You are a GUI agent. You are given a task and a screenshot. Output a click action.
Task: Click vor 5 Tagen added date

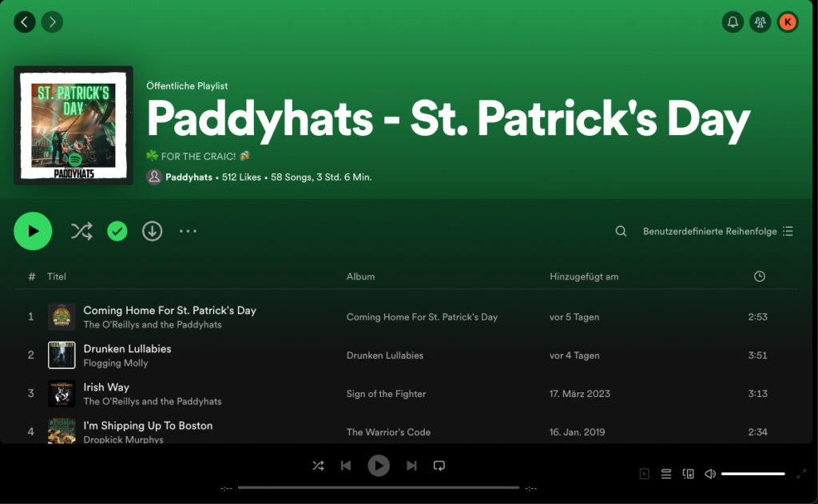pyautogui.click(x=574, y=316)
